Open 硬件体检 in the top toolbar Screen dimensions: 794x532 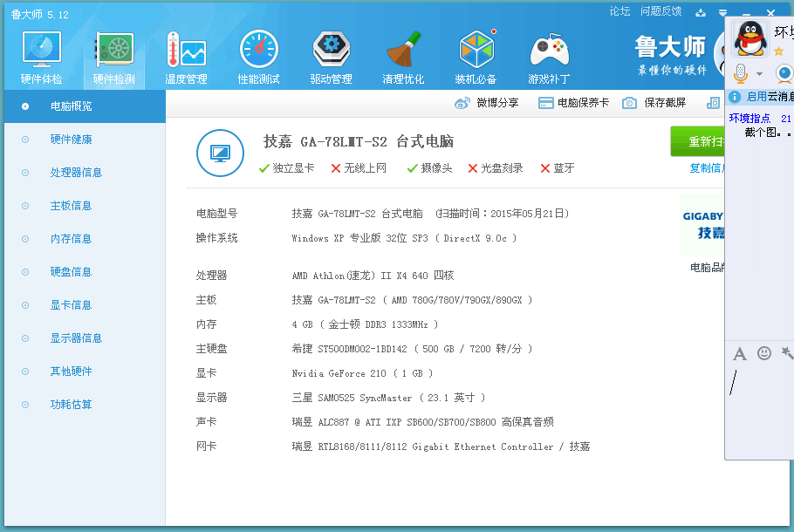pos(42,58)
